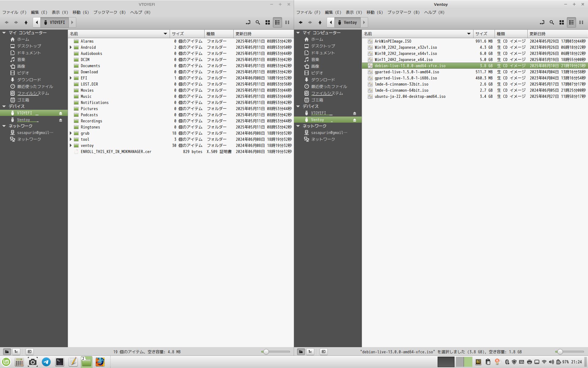Click the back arrow in Ventoy window toolbar
588x368 pixels.
pyautogui.click(x=300, y=22)
